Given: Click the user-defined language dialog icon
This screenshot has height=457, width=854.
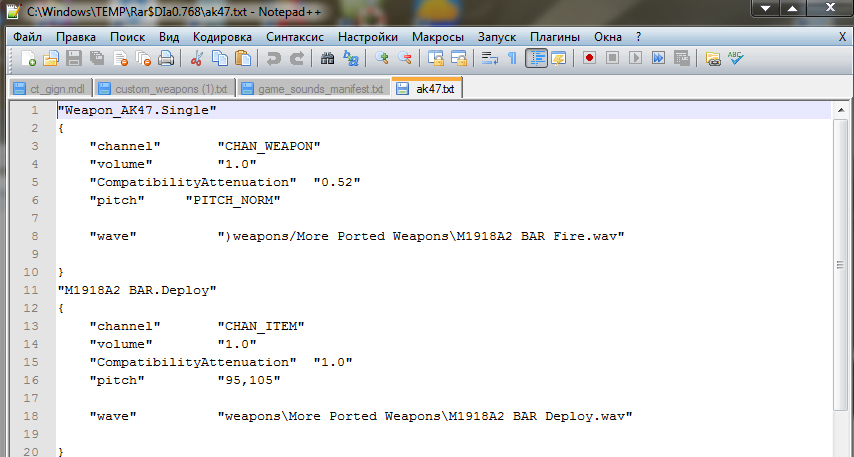Looking at the screenshot, I should tap(558, 58).
